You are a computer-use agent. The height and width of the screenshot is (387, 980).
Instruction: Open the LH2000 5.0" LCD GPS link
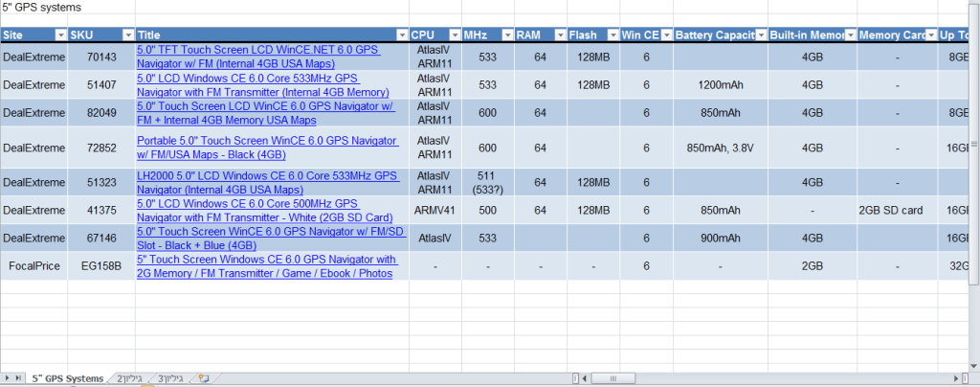pyautogui.click(x=268, y=182)
